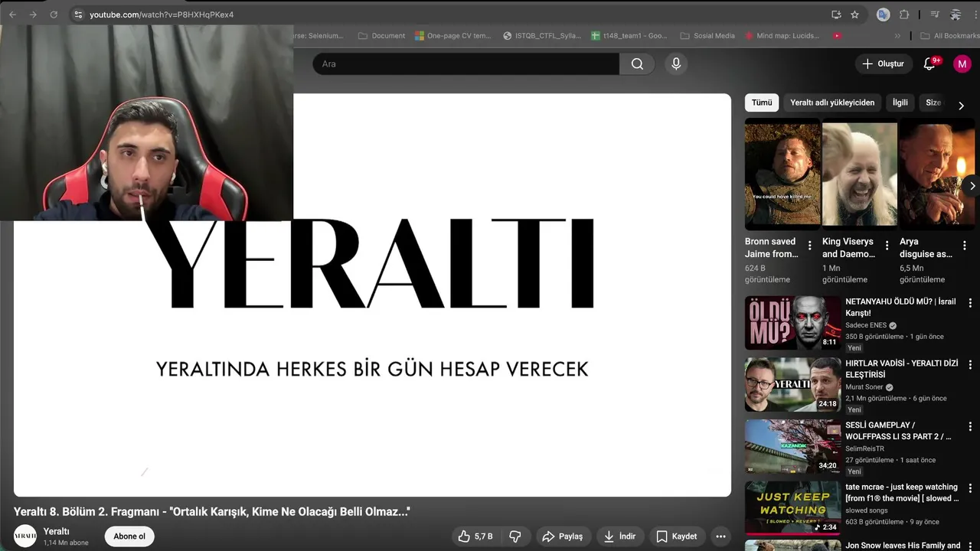This screenshot has height=551, width=980.
Task: Open the Yeraltı channel name link
Action: tap(57, 531)
